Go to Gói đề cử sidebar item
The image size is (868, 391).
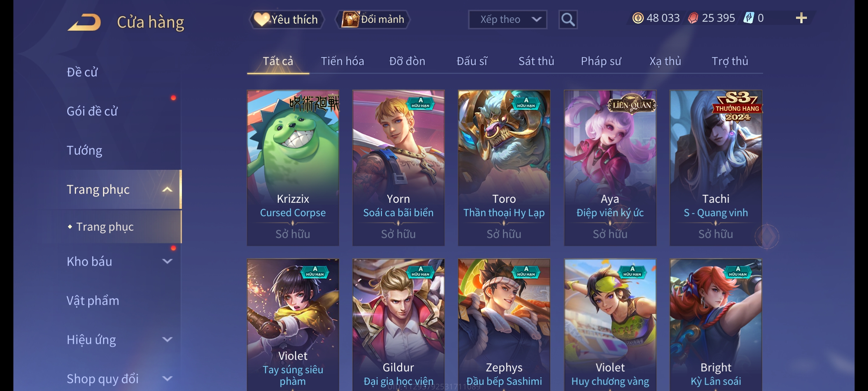(92, 111)
